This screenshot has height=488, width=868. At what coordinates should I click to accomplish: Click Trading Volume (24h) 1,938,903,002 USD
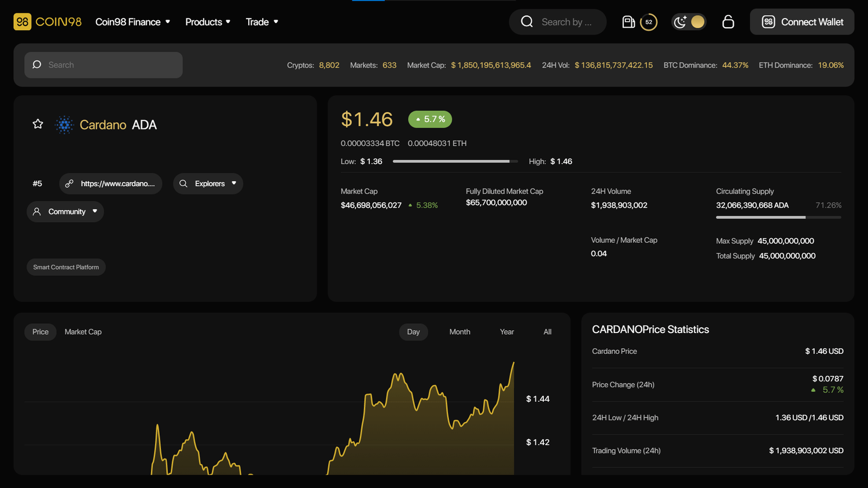(x=806, y=451)
